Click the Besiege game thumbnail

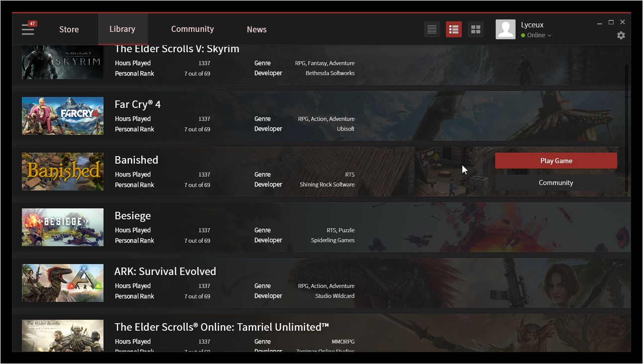pyautogui.click(x=63, y=227)
